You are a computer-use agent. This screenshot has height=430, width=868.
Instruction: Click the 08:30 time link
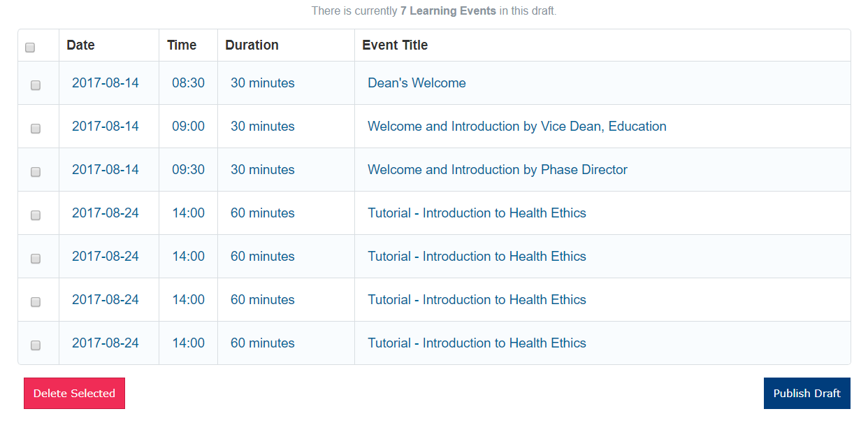189,83
